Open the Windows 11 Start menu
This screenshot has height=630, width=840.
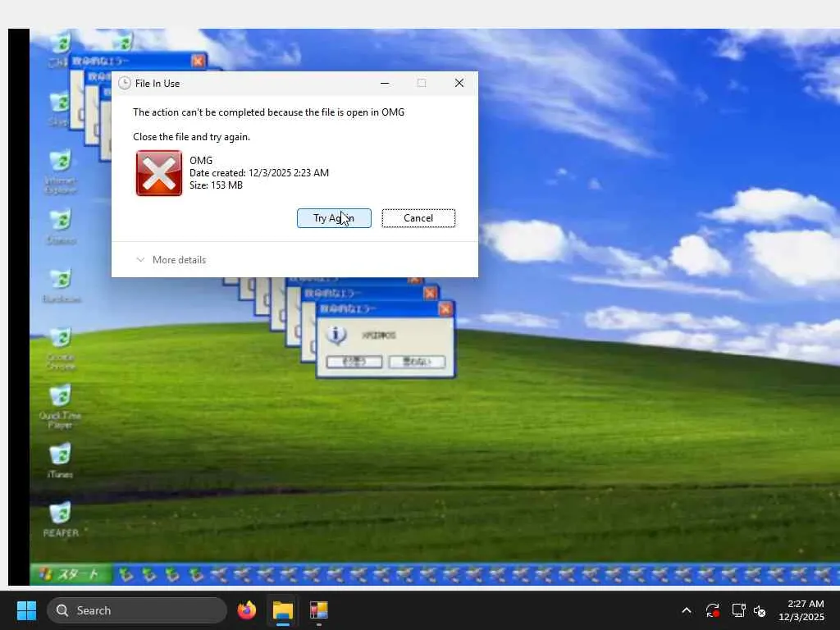click(x=26, y=610)
